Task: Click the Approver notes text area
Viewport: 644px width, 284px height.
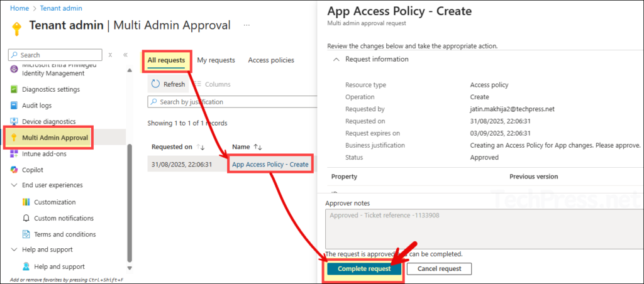Action: click(484, 229)
